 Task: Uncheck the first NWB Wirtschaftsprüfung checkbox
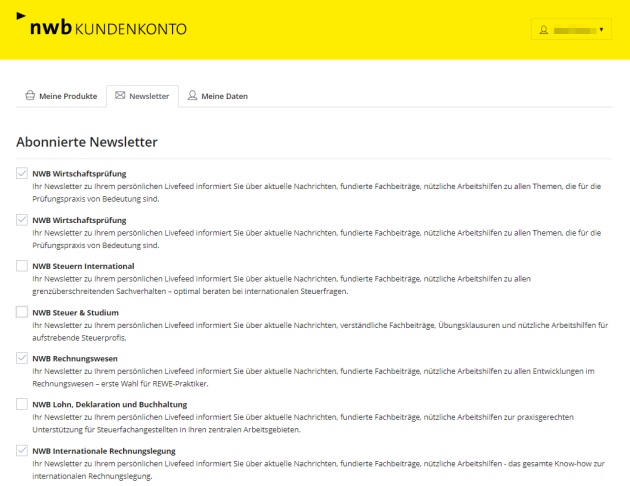click(22, 173)
